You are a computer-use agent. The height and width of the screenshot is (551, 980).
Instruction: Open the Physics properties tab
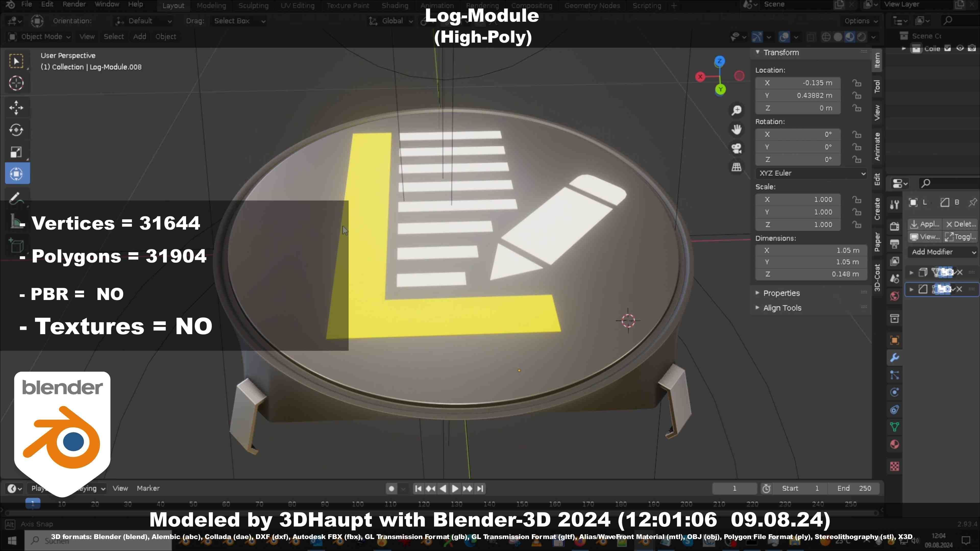coord(895,392)
